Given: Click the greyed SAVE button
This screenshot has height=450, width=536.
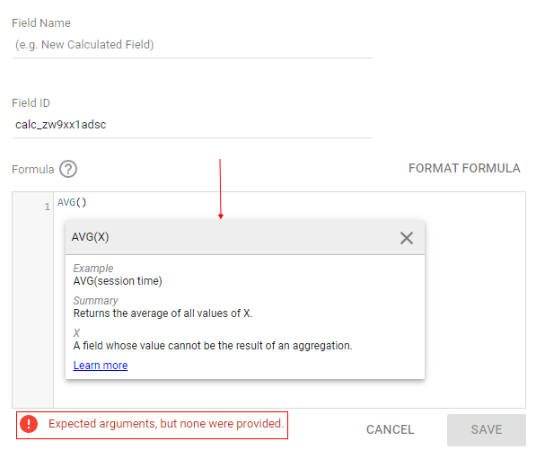Looking at the screenshot, I should click(486, 429).
